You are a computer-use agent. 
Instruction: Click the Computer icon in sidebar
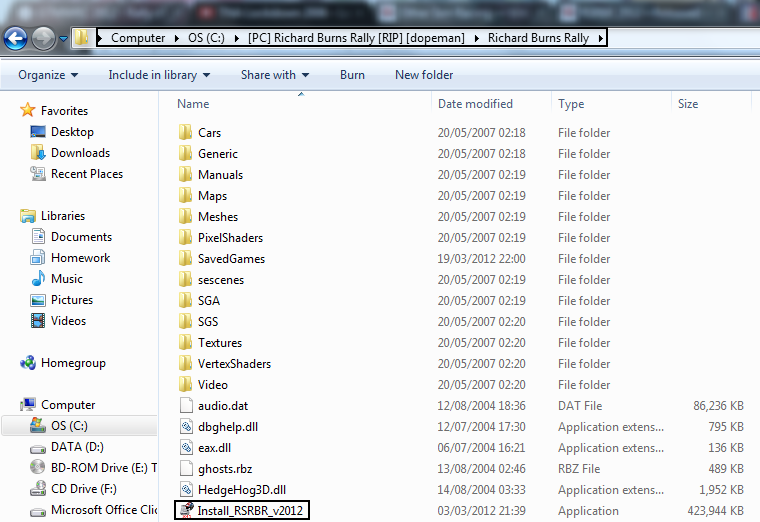click(28, 405)
